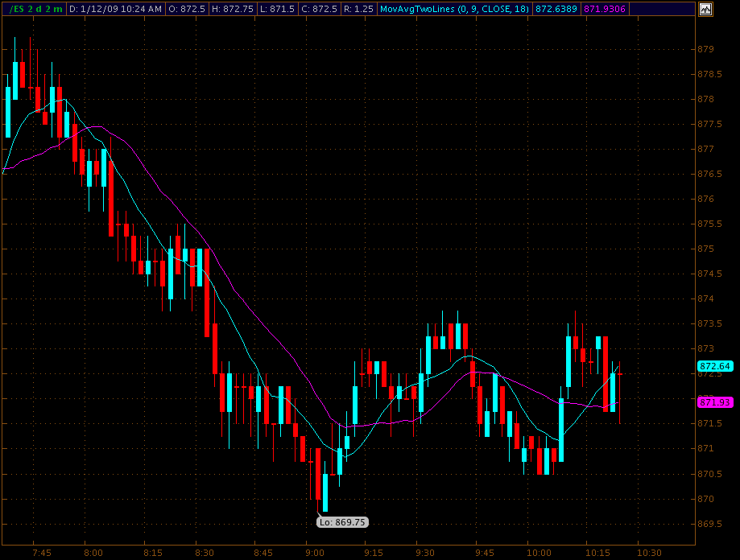Screen dimensions: 740x560
Task: Click the close price field C: 872.5
Action: 320,10
